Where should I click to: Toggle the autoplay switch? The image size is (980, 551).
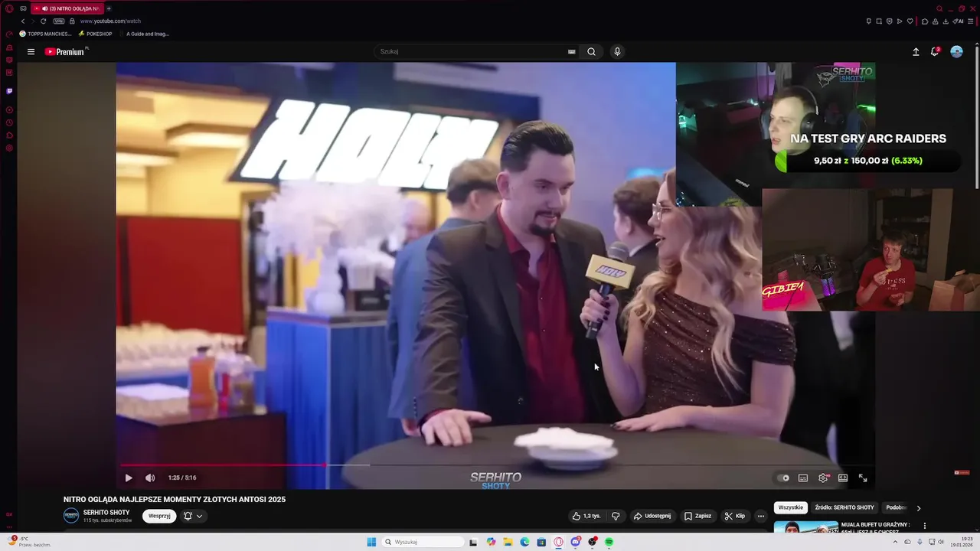(x=783, y=478)
